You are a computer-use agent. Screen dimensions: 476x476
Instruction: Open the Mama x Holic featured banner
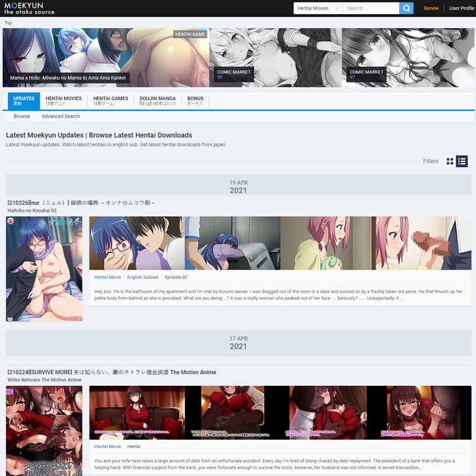(106, 58)
